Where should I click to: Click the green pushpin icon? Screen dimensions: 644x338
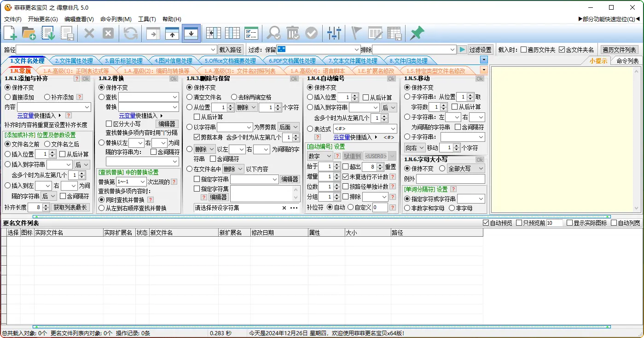[x=417, y=33]
